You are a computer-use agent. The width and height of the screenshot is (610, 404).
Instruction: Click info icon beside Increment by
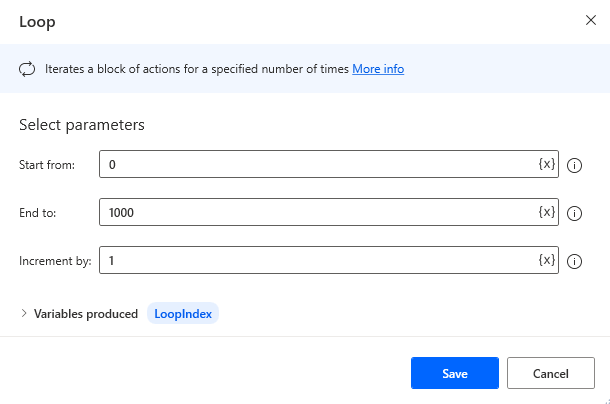(x=574, y=261)
